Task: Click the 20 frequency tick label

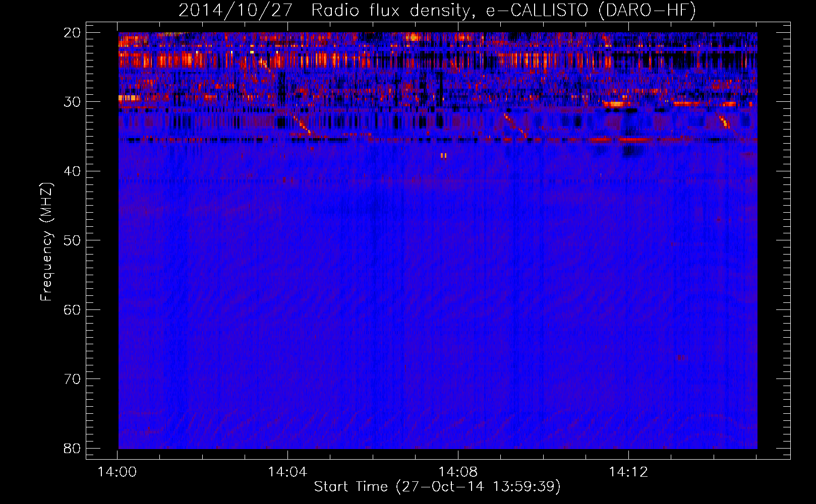Action: point(72,33)
